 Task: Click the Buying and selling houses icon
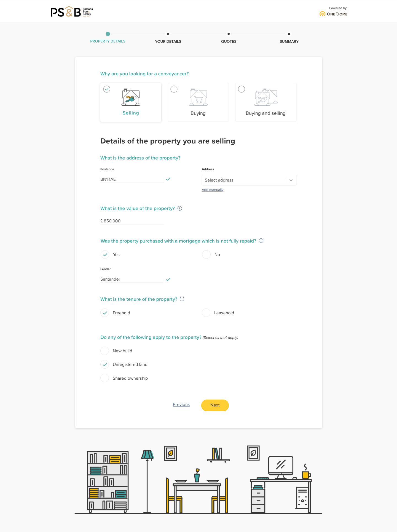(x=266, y=97)
